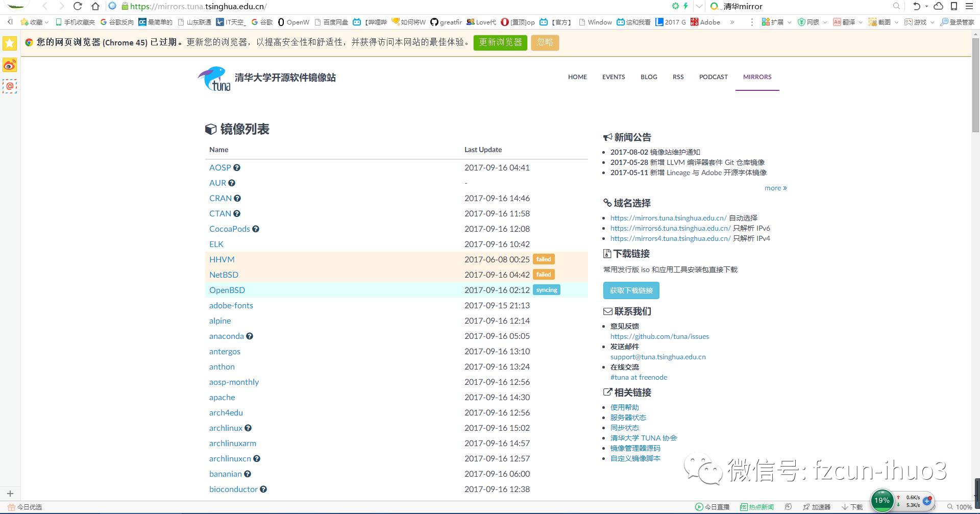Open the browser hamburger menu
980x514 pixels.
tap(969, 6)
